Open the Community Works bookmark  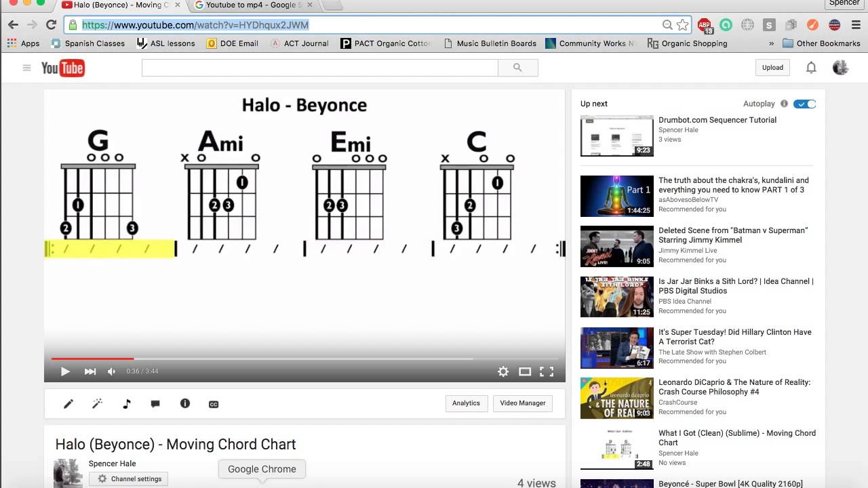[x=591, y=43]
